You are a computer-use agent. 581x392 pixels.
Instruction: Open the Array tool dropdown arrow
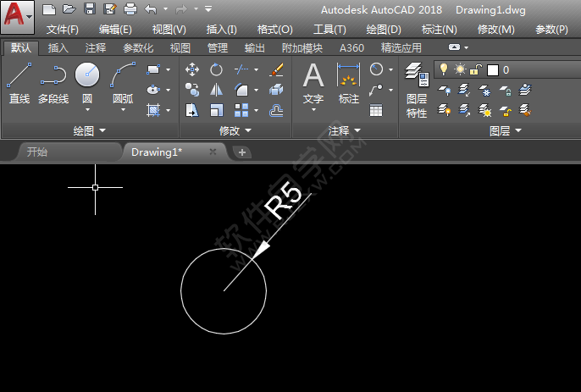(x=256, y=110)
